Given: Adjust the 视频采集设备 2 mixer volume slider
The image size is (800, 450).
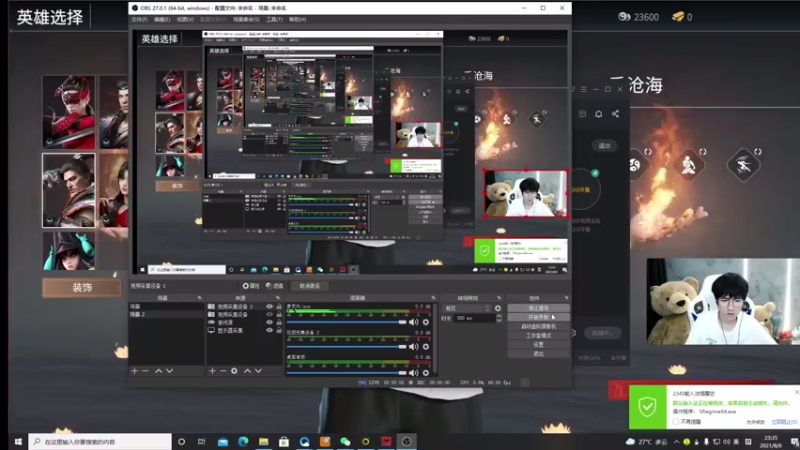Looking at the screenshot, I should [346, 347].
